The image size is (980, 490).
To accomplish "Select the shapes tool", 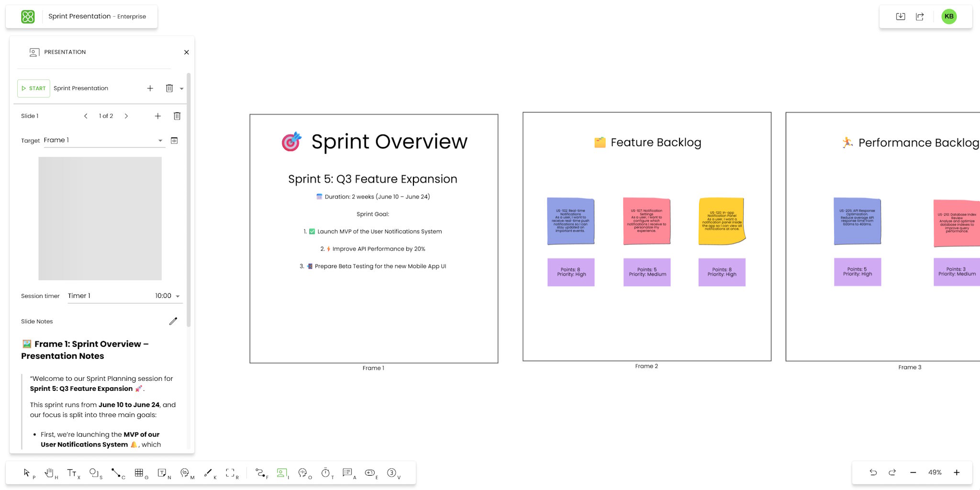I will tap(94, 473).
